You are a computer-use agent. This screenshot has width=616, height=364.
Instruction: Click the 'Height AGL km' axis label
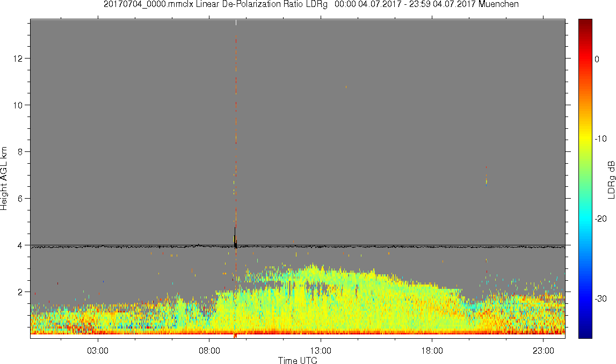[4, 179]
